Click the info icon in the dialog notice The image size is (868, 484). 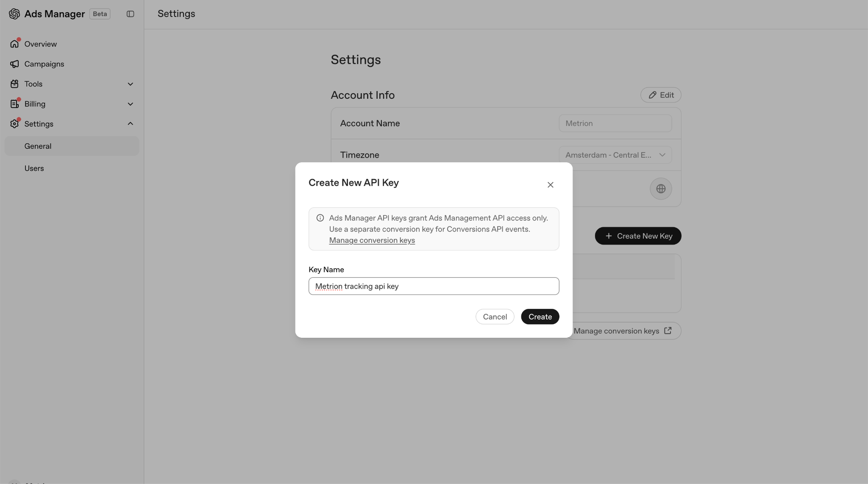pos(320,218)
